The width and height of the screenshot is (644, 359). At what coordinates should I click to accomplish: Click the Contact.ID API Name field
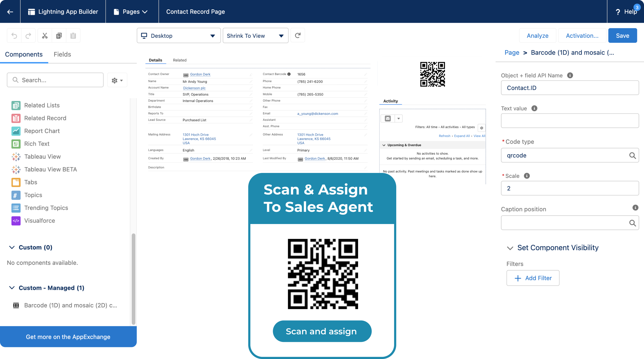pyautogui.click(x=570, y=88)
